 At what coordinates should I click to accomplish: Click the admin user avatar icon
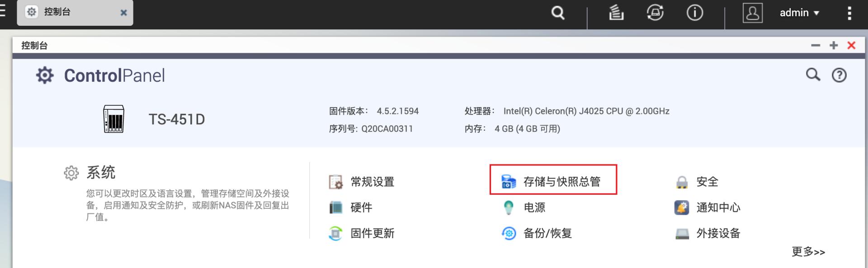point(753,13)
